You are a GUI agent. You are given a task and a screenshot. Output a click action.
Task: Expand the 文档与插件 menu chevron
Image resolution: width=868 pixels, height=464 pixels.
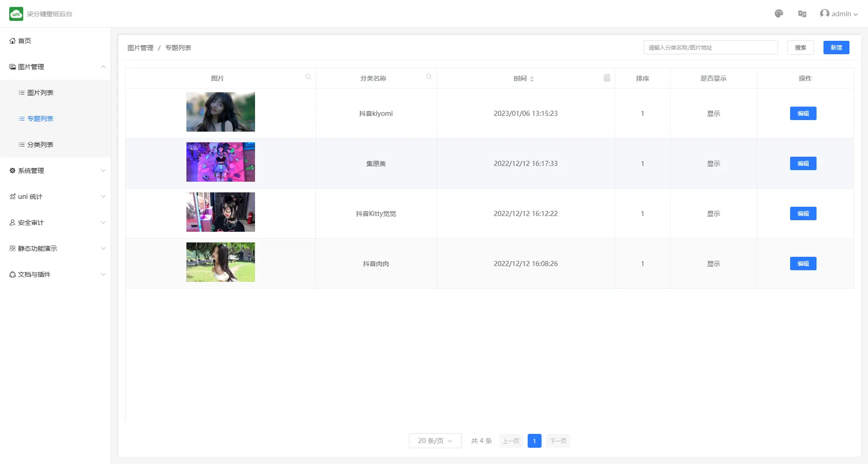pos(103,274)
